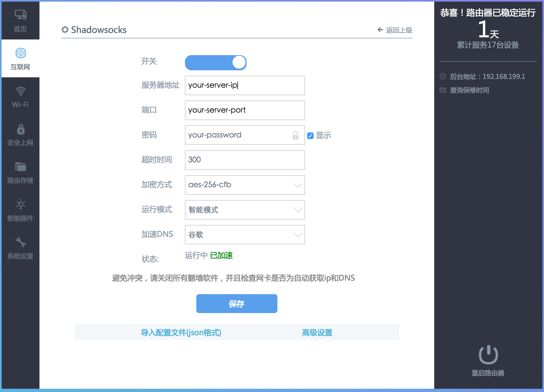This screenshot has width=544, height=392.
Task: Open 智能插件 plugin icon
Action: click(x=21, y=204)
